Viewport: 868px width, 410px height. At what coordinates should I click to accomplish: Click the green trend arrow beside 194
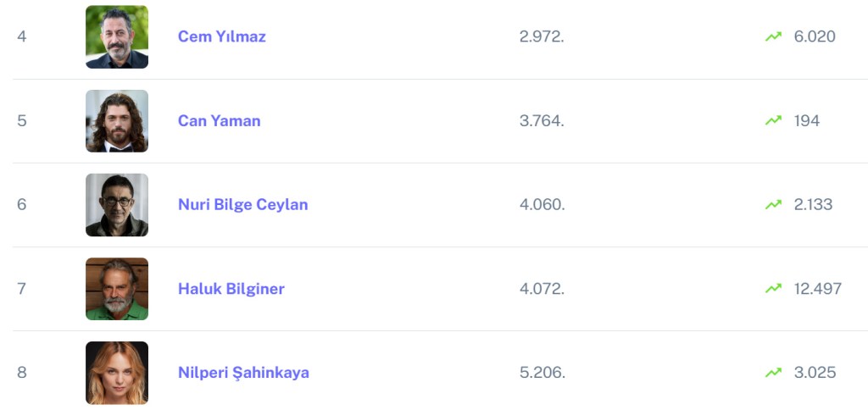pos(773,120)
